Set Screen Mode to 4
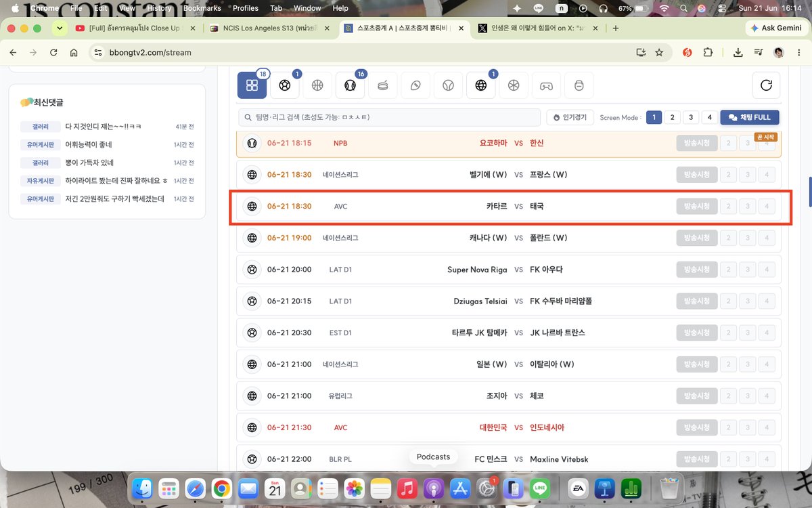The height and width of the screenshot is (508, 812). [709, 117]
